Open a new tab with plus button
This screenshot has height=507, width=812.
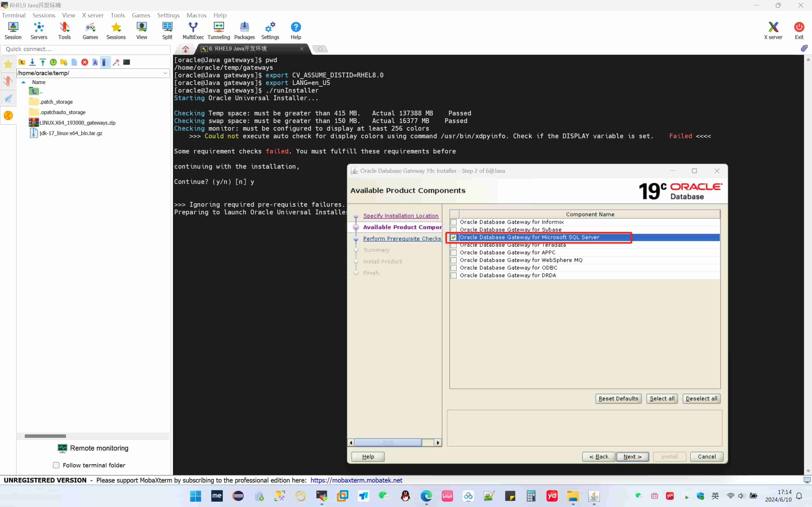(x=320, y=49)
